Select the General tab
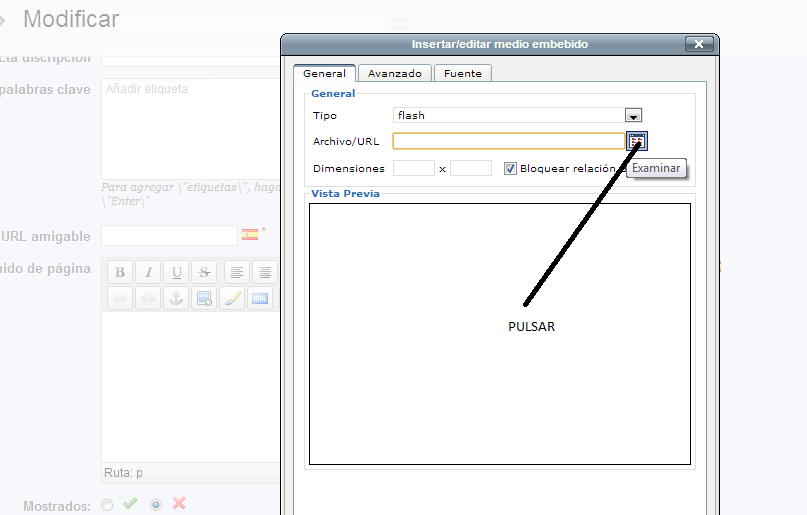The height and width of the screenshot is (515, 807). pyautogui.click(x=324, y=73)
